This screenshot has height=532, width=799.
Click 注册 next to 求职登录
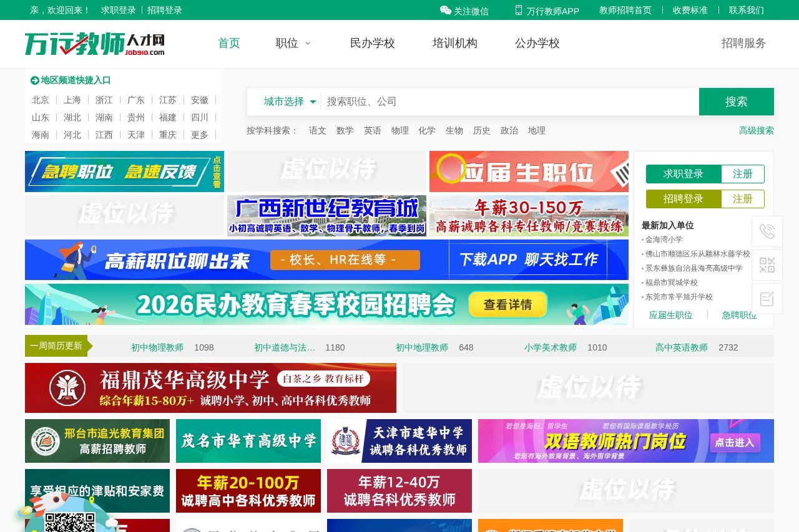[x=743, y=174]
